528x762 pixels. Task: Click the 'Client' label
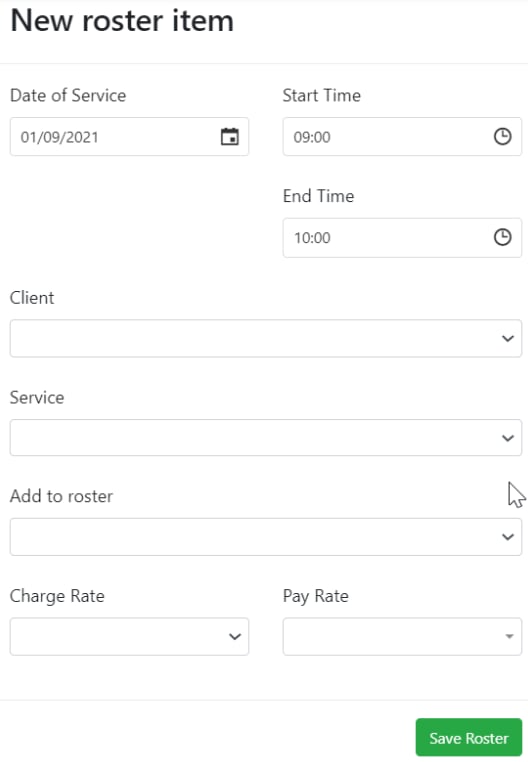coord(32,297)
